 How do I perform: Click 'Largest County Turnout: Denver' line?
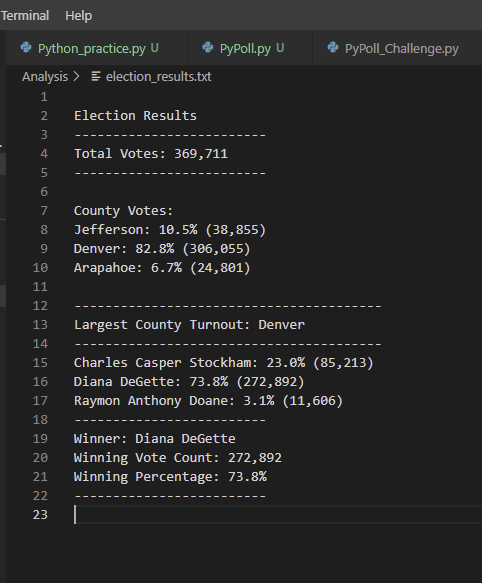coord(189,325)
